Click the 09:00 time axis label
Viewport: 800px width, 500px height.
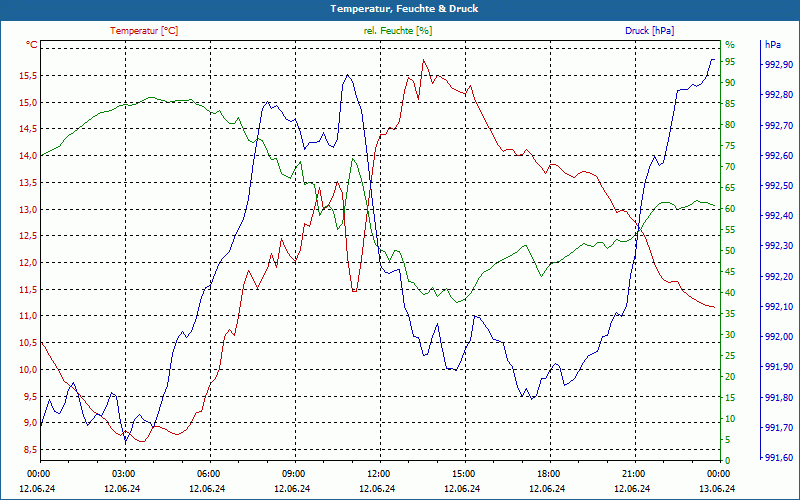point(292,473)
